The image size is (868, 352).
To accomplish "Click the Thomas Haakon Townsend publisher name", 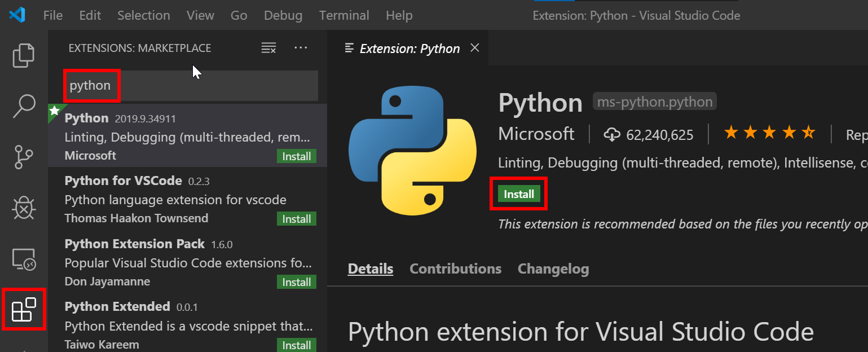I will click(136, 218).
